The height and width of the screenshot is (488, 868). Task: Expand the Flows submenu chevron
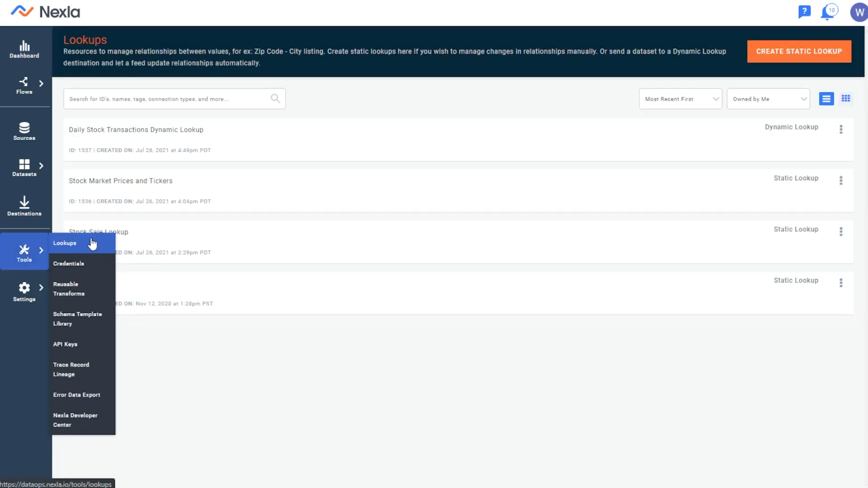coord(41,84)
